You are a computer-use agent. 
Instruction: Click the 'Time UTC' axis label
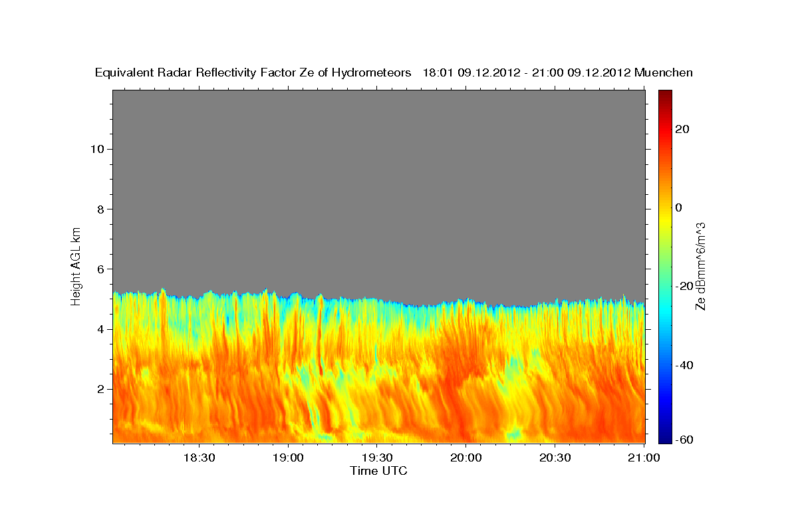(x=378, y=471)
